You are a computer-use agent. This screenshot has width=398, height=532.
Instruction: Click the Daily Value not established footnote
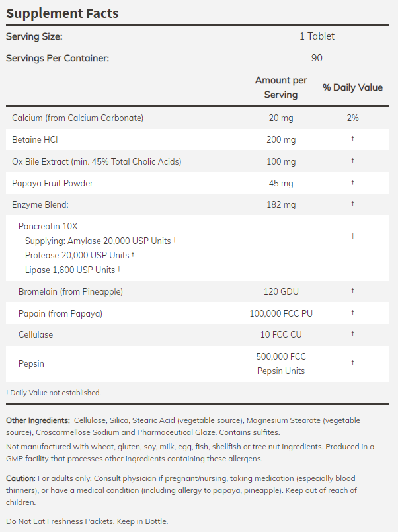click(54, 393)
